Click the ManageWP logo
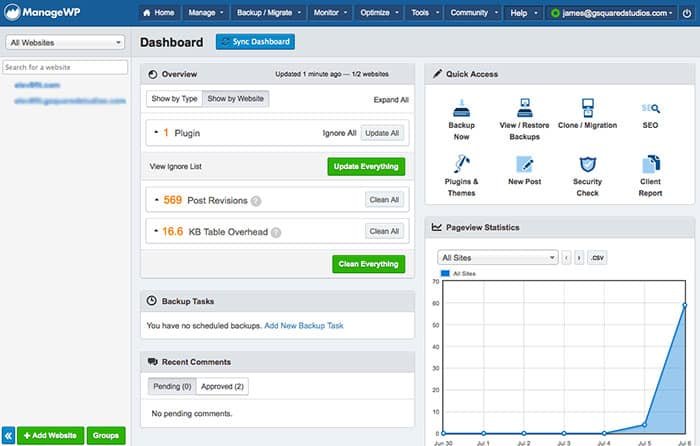The width and height of the screenshot is (700, 446). tap(42, 12)
